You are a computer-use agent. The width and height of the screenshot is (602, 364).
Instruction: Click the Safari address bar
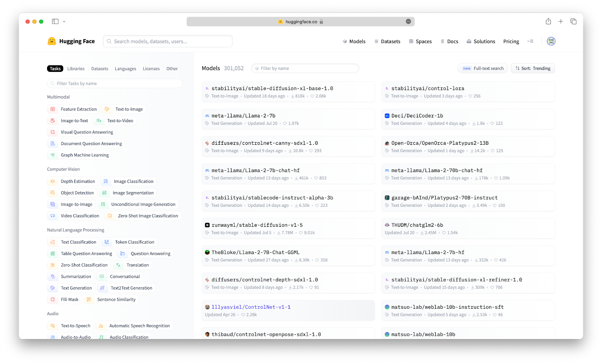301,21
